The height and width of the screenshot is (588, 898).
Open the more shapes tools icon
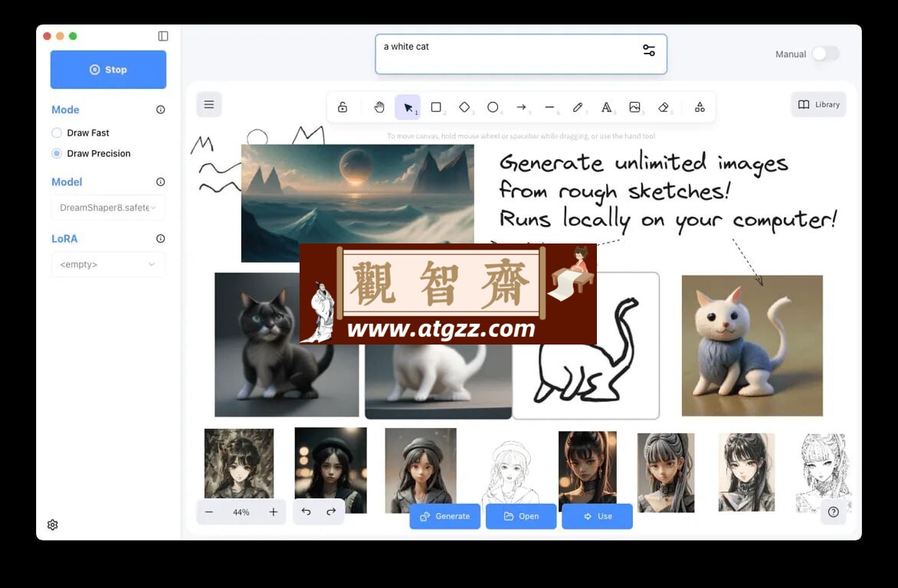[700, 107]
